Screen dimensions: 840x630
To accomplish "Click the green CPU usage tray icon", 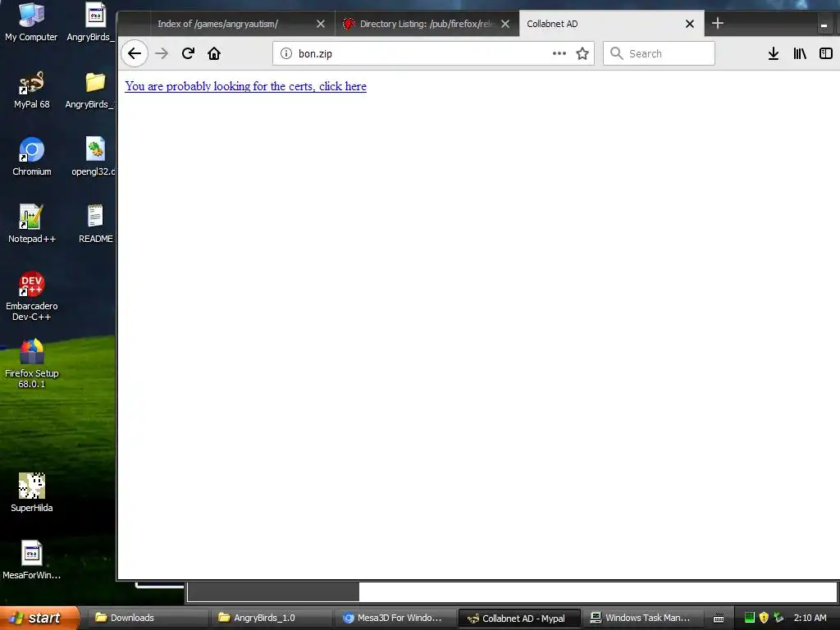I will pos(750,618).
